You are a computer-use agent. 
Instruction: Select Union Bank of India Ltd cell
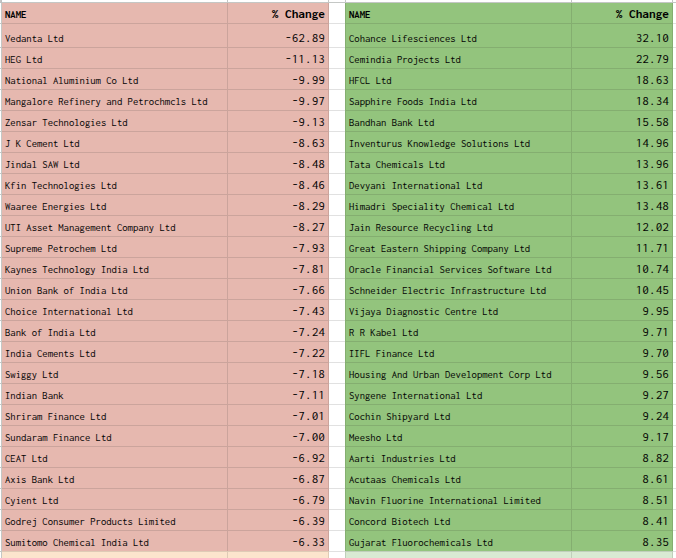click(x=114, y=290)
